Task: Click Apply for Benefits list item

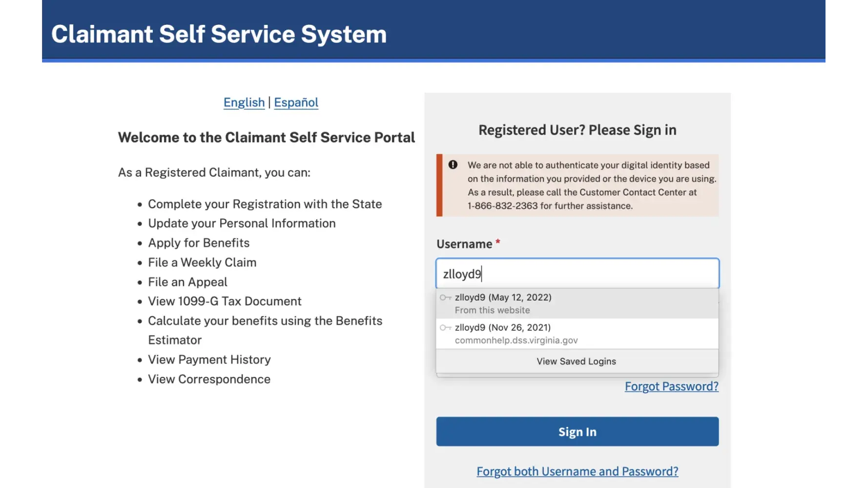Action: coord(199,243)
